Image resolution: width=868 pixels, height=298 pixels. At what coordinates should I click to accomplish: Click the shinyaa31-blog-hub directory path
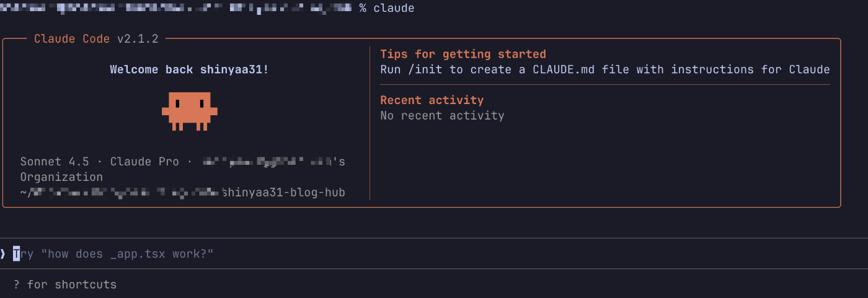coord(283,193)
